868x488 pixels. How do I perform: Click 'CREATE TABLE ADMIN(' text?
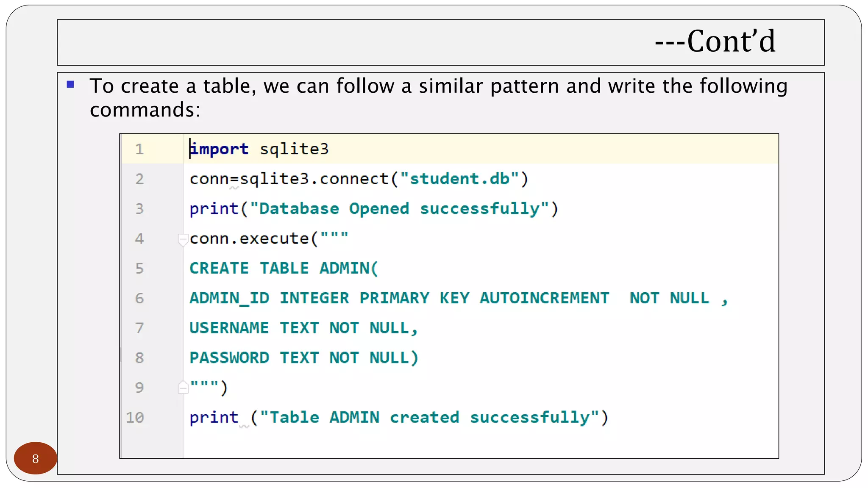(284, 269)
